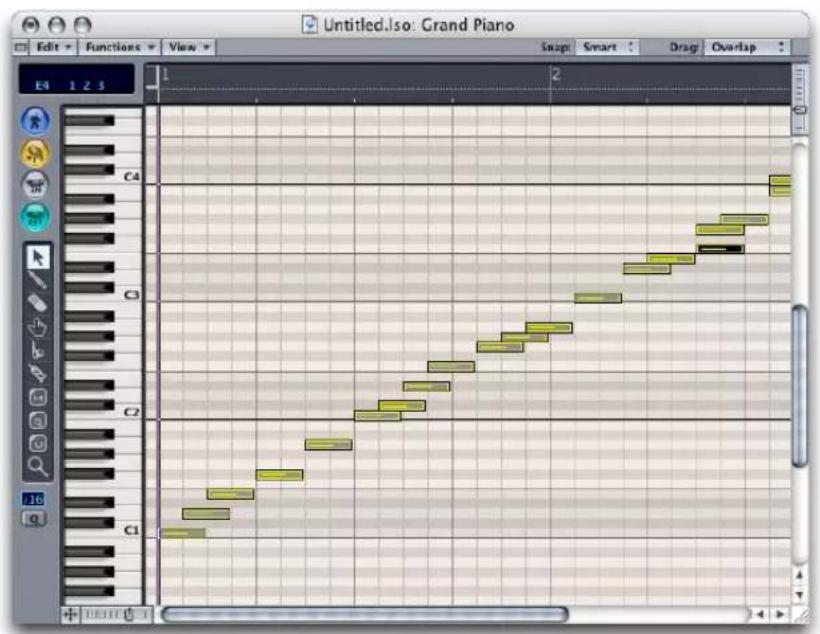The height and width of the screenshot is (634, 820).
Task: Open the Functions menu
Action: [120, 47]
